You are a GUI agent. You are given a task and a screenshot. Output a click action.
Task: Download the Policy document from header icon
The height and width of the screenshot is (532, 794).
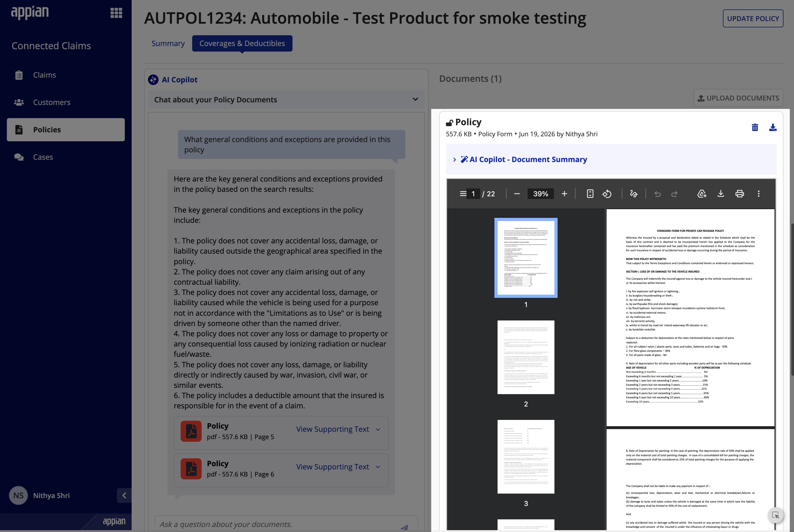pyautogui.click(x=773, y=127)
